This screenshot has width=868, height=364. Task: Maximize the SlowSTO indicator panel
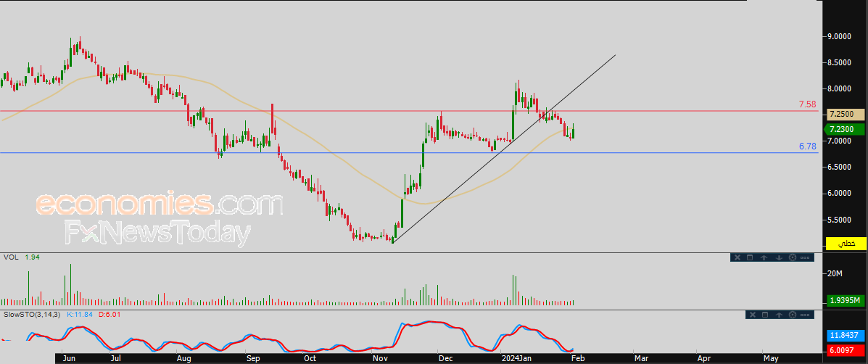[765, 314]
